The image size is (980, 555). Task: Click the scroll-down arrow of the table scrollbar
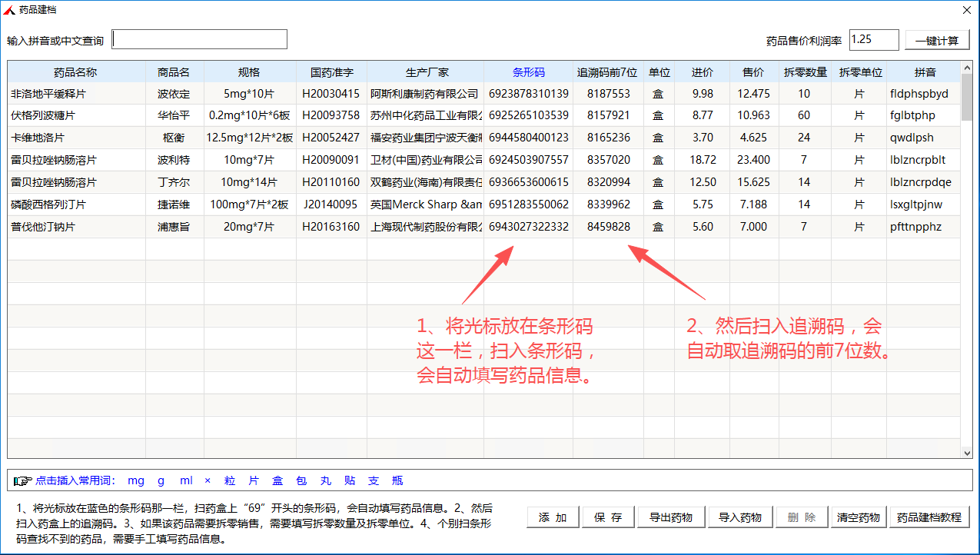point(966,453)
